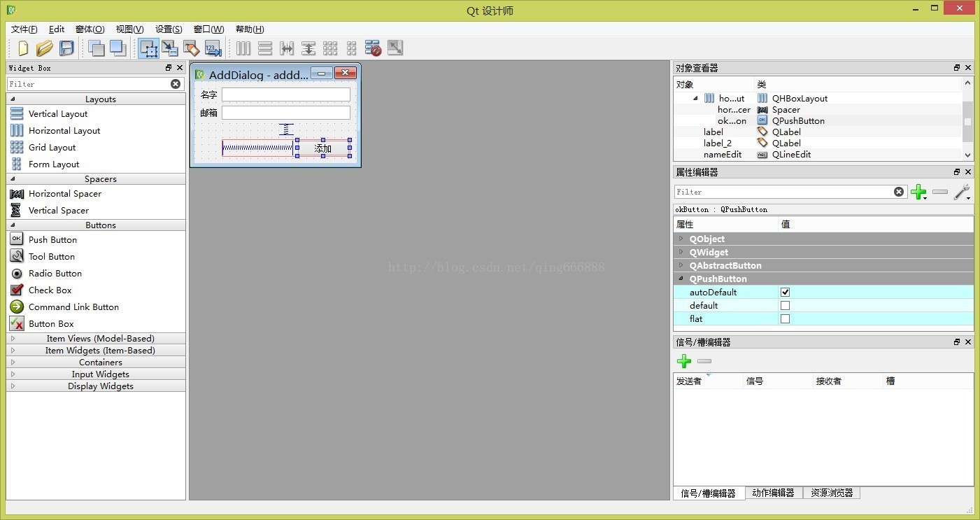Select nameEdit in the object inspector
This screenshot has height=520, width=980.
coord(723,155)
